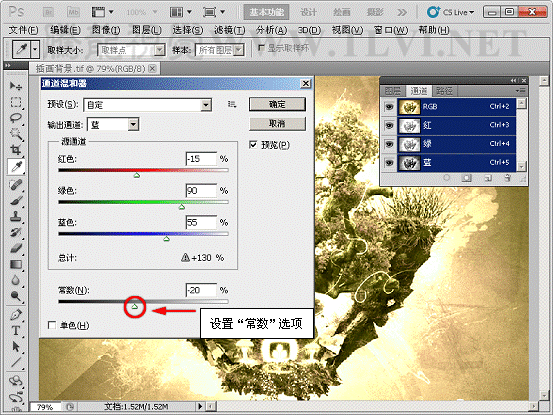Select the Pen tool

tap(16, 314)
